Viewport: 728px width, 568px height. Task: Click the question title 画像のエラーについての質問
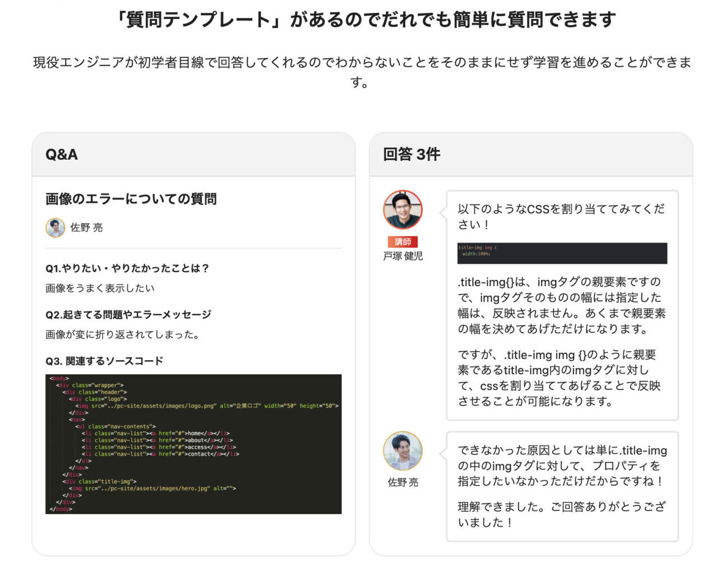[x=131, y=199]
